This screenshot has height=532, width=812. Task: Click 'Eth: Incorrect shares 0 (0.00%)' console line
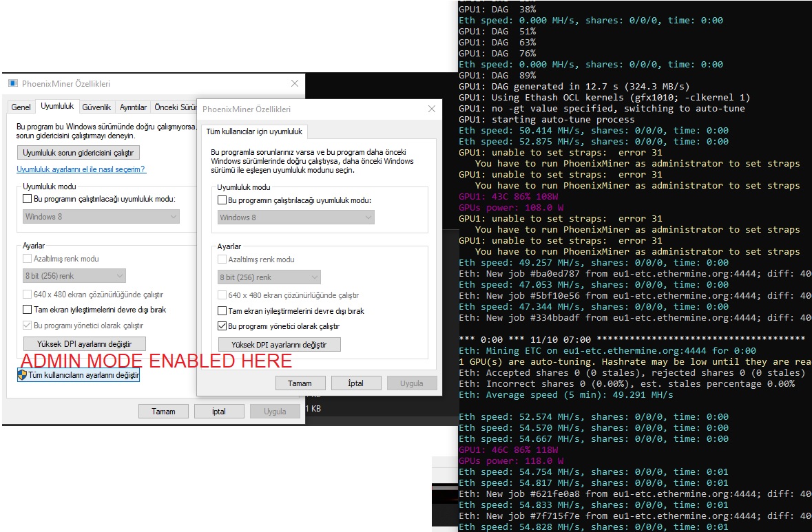coord(627,383)
